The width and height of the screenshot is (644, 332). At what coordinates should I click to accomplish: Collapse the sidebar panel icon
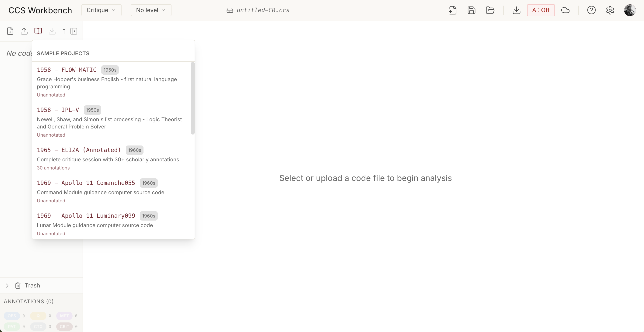74,31
